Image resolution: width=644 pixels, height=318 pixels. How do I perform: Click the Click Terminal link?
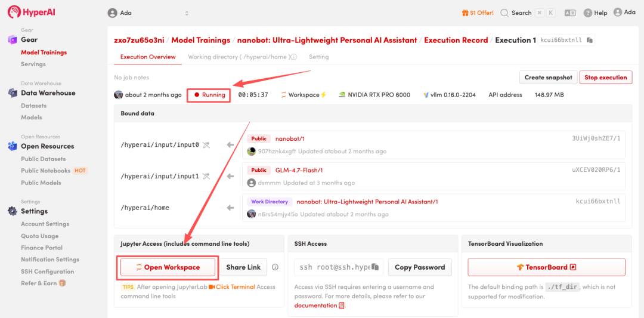(236, 287)
